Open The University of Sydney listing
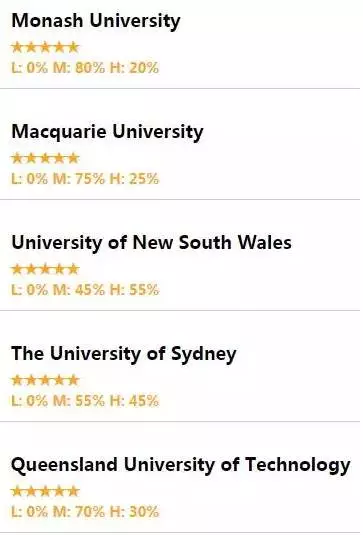 [124, 354]
